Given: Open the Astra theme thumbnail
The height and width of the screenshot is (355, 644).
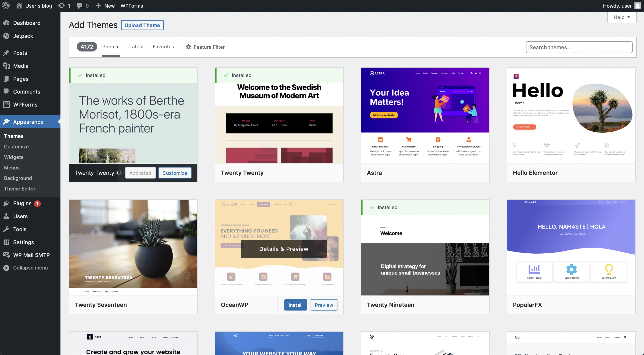Looking at the screenshot, I should click(425, 115).
